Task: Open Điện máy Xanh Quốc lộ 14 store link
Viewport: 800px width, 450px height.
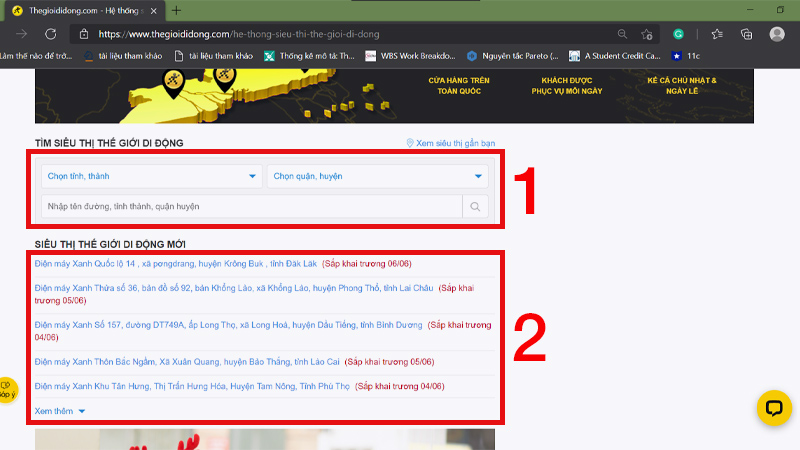Action: [175, 264]
